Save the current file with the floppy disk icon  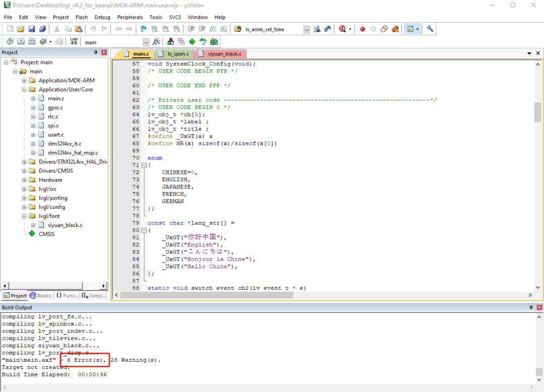[x=32, y=29]
